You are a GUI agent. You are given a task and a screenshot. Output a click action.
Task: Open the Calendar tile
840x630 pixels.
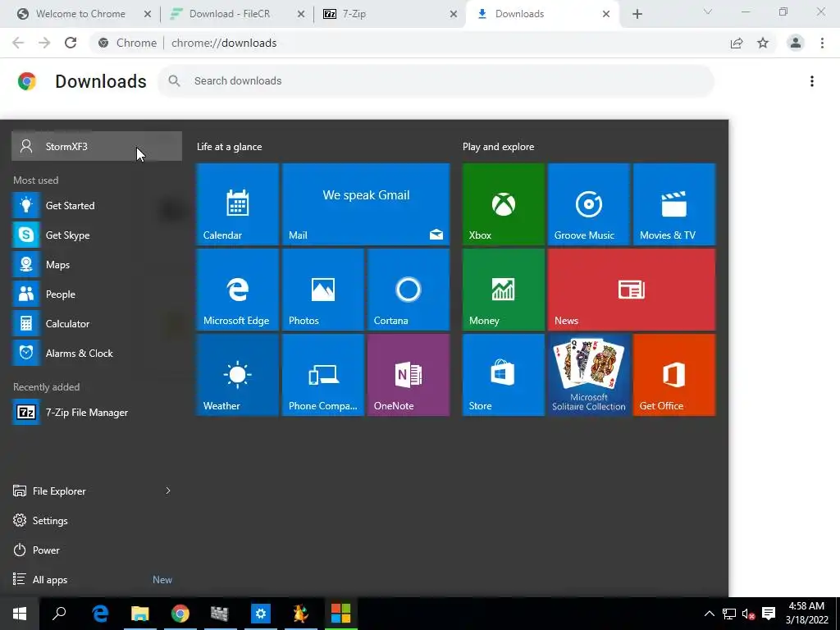(x=237, y=204)
